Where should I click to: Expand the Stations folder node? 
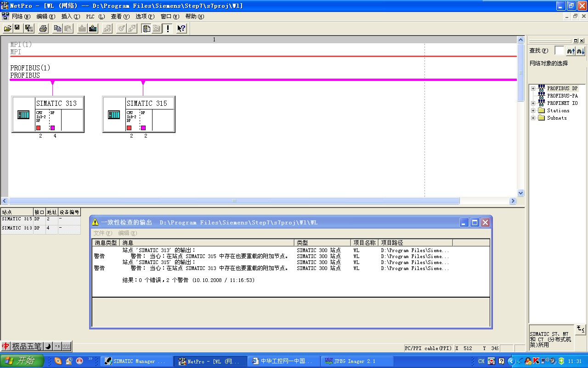coord(533,110)
